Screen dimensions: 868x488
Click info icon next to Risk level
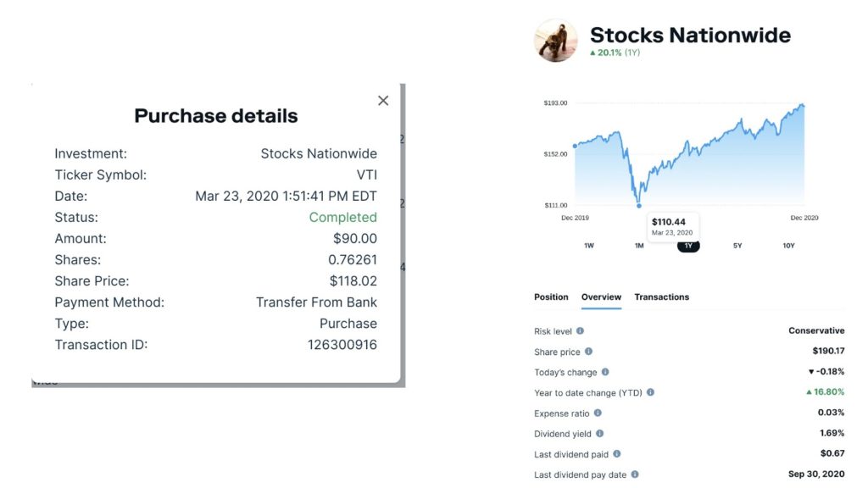[581, 331]
